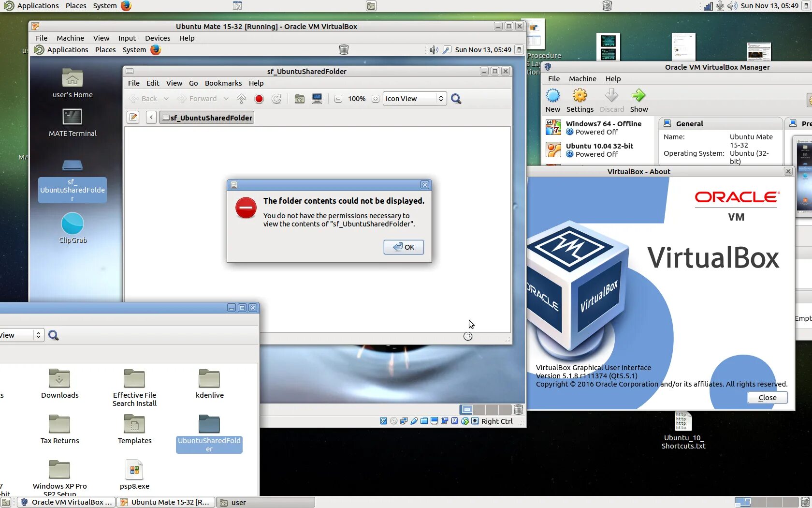Viewport: 812px width, 508px height.
Task: Click the zoom in plus icon beside 100%
Action: tap(376, 99)
